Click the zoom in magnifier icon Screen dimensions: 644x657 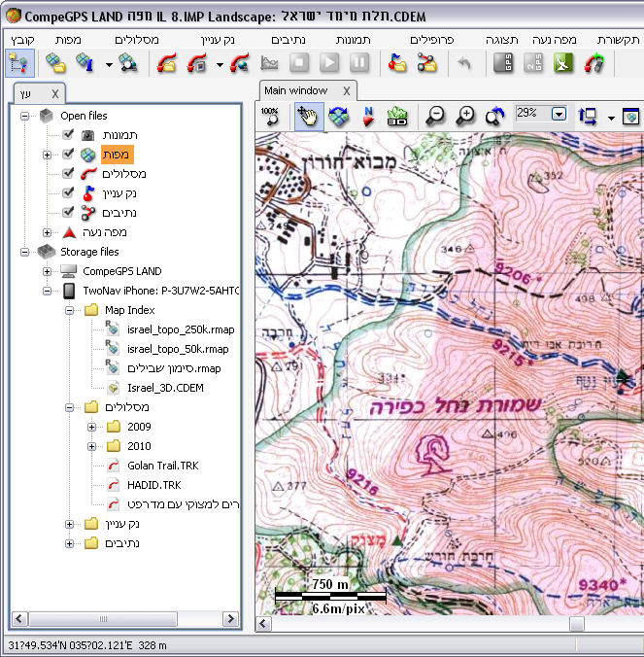[466, 115]
